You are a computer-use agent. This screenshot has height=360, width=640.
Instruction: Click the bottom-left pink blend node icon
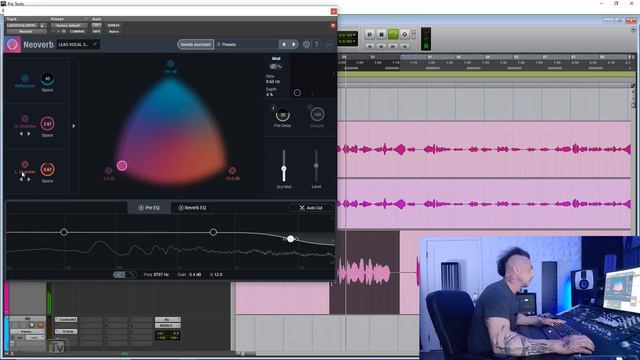point(109,171)
